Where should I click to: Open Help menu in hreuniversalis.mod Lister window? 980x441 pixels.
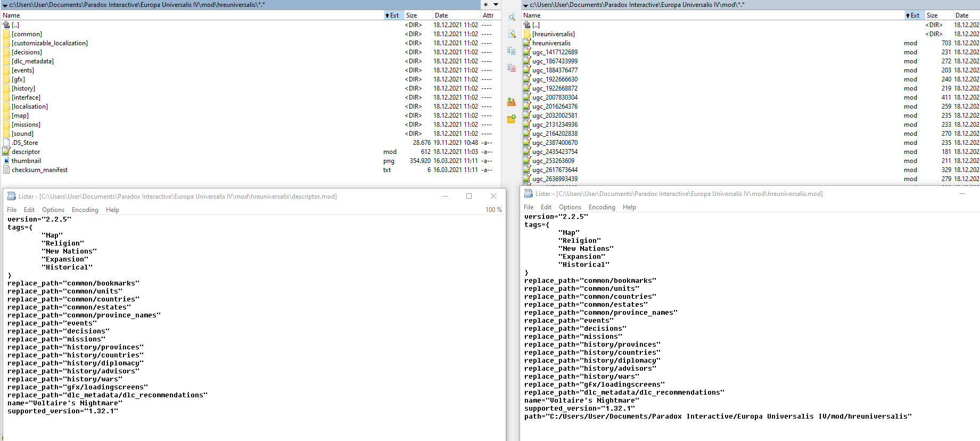pos(629,207)
